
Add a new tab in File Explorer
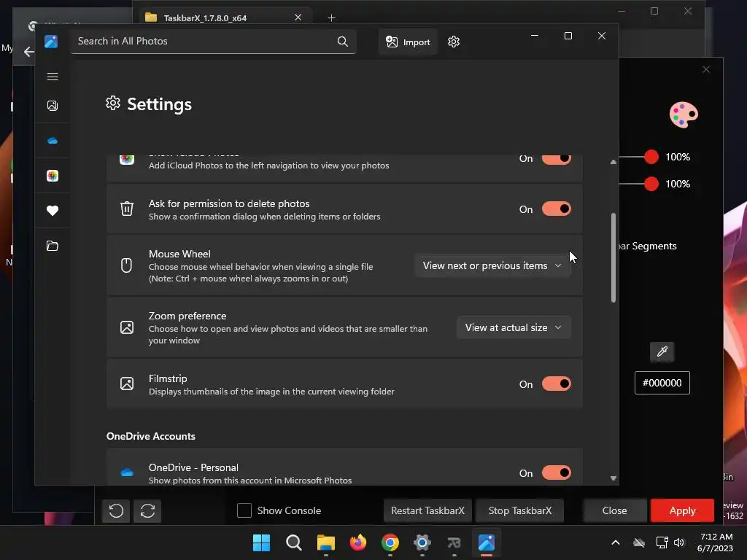(332, 18)
